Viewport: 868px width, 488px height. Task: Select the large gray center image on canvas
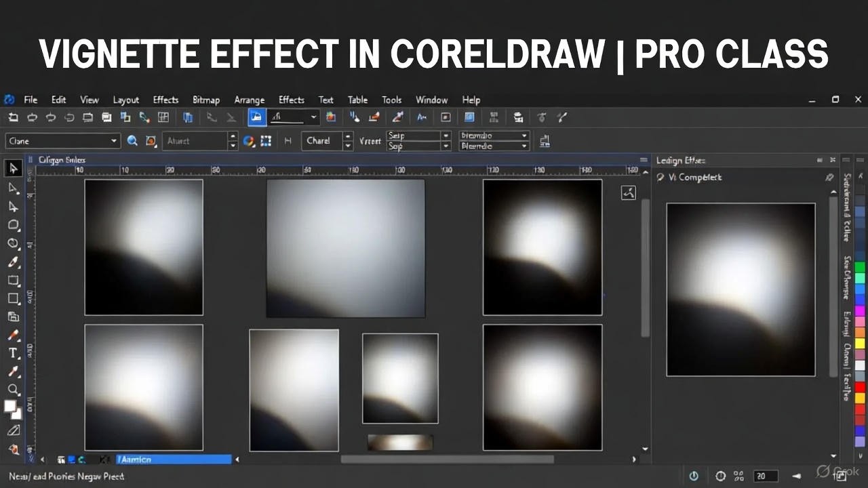pos(346,248)
